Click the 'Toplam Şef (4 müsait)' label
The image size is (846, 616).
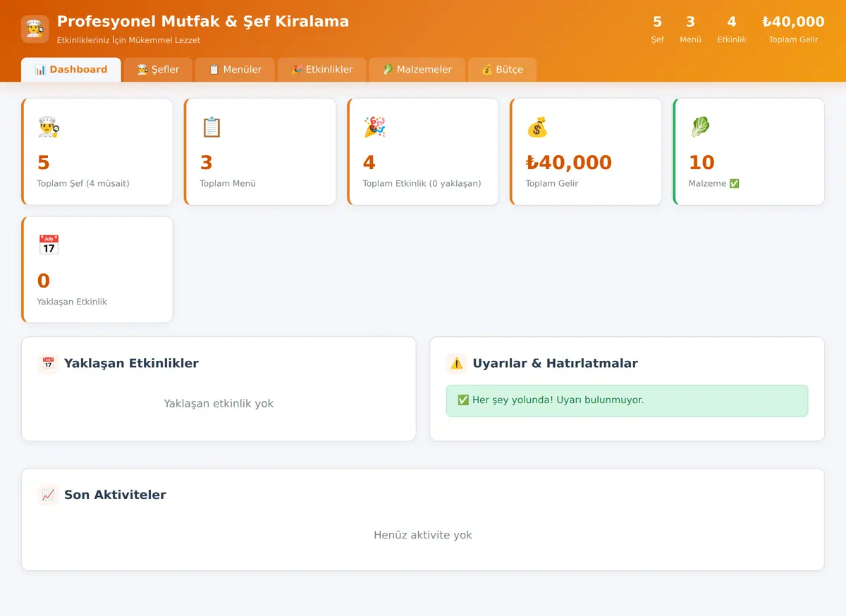(83, 183)
